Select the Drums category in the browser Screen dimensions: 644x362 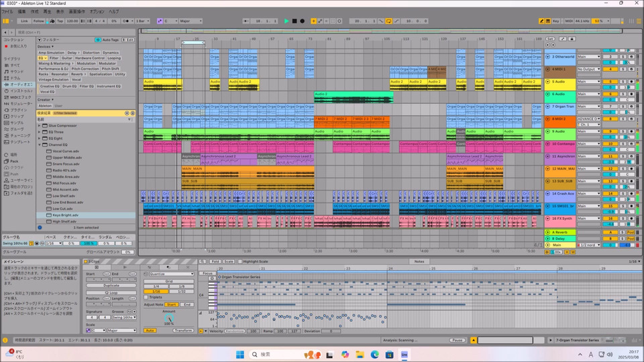click(x=15, y=78)
